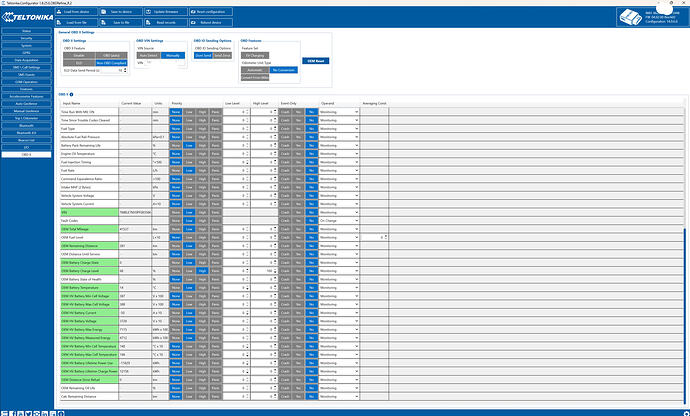Image resolution: width=690 pixels, height=416 pixels.
Task: Click the OEM Reset button
Action: pyautogui.click(x=316, y=61)
